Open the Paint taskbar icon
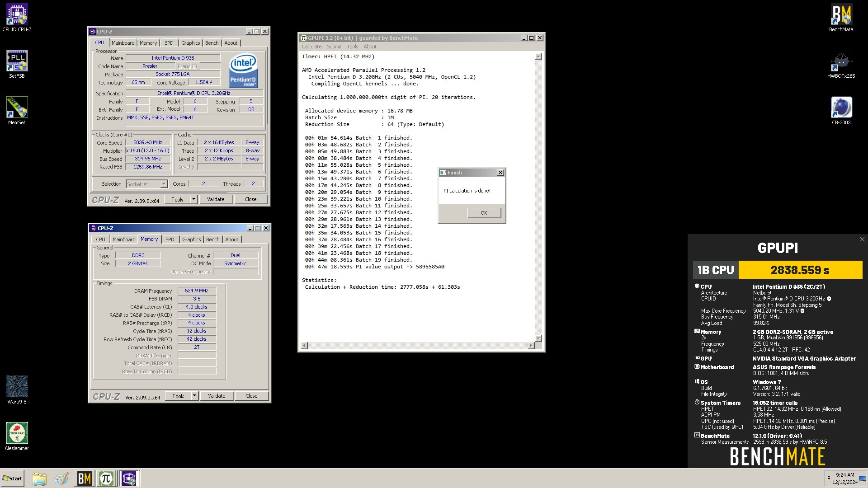This screenshot has height=488, width=868. pos(61,479)
